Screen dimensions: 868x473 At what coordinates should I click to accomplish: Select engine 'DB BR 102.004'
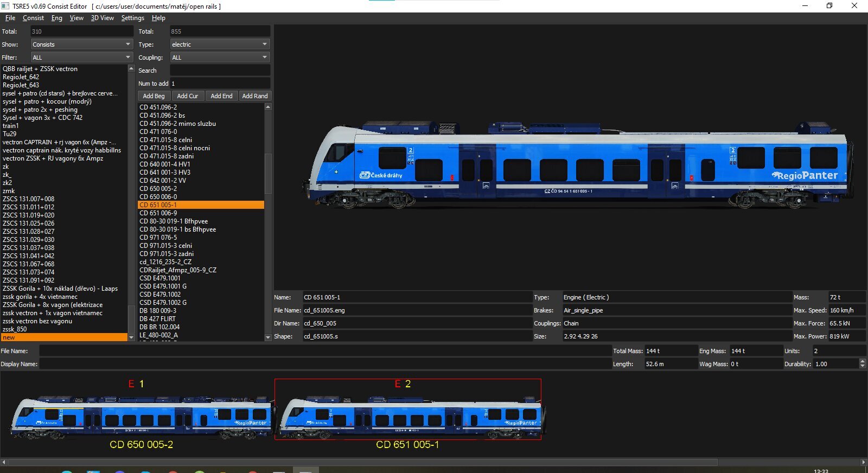(x=201, y=327)
